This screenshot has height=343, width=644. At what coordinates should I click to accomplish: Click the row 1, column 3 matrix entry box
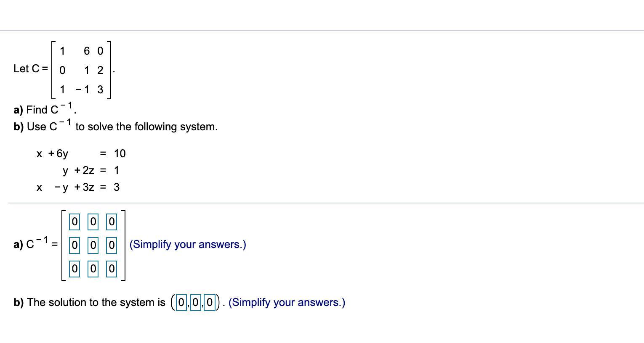pos(112,222)
